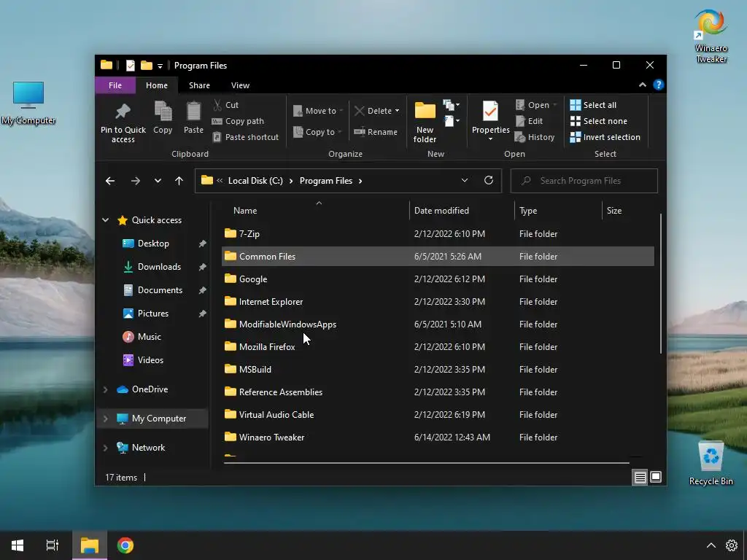This screenshot has height=560, width=747.
Task: Open Google Chrome from the taskbar
Action: (x=125, y=545)
